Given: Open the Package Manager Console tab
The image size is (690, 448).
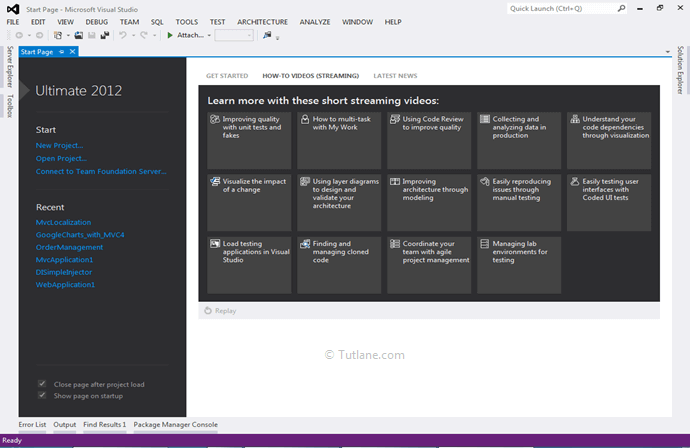Looking at the screenshot, I should (176, 425).
